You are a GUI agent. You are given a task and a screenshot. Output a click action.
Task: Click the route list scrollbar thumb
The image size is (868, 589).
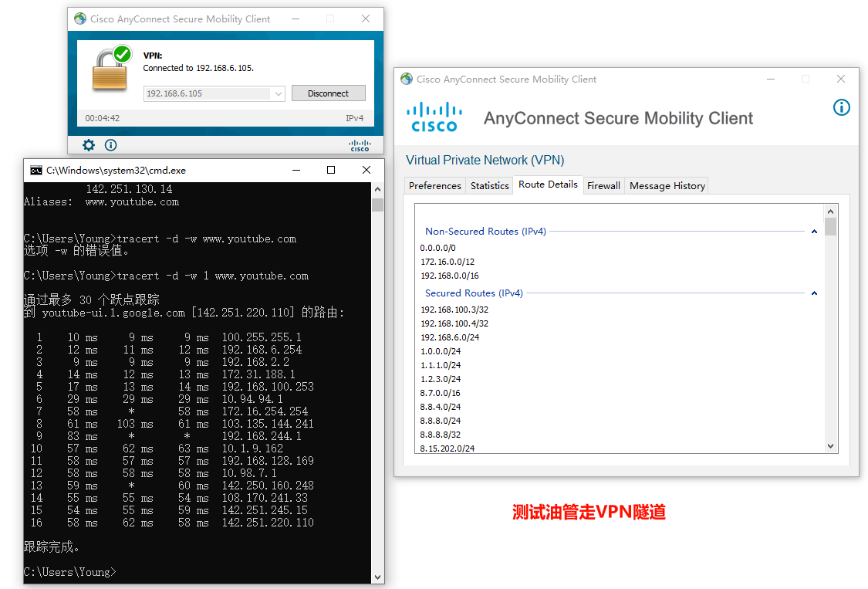click(830, 227)
